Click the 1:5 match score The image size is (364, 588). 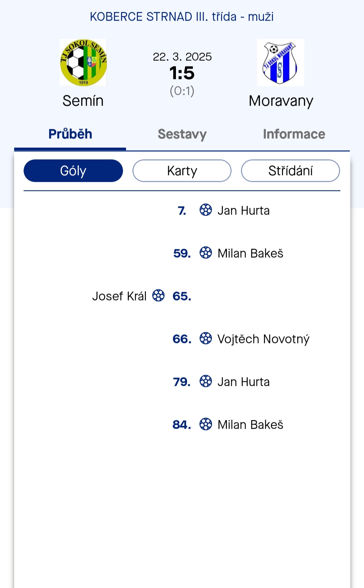(x=182, y=73)
